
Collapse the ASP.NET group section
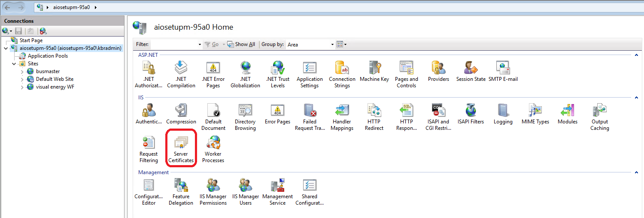[636, 55]
